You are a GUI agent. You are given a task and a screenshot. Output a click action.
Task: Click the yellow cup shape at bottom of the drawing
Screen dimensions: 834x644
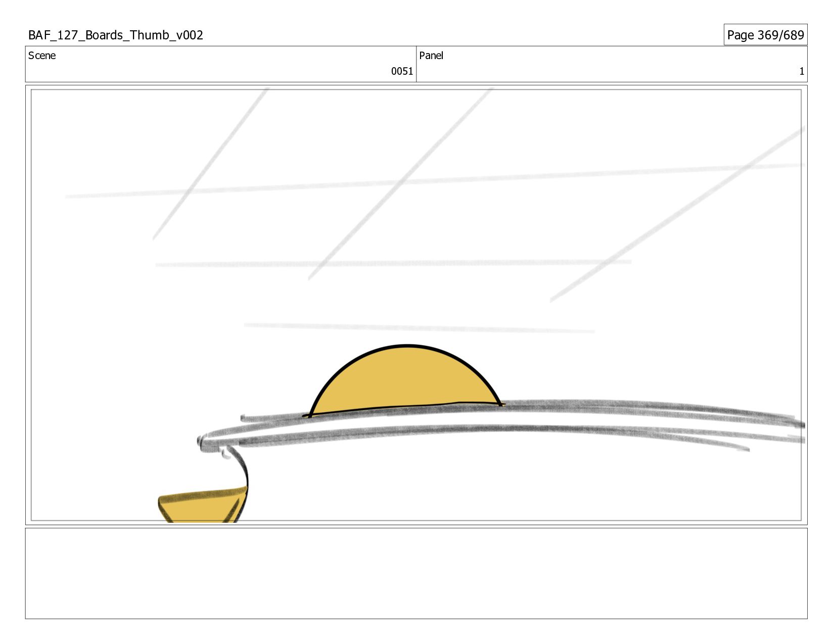(202, 505)
